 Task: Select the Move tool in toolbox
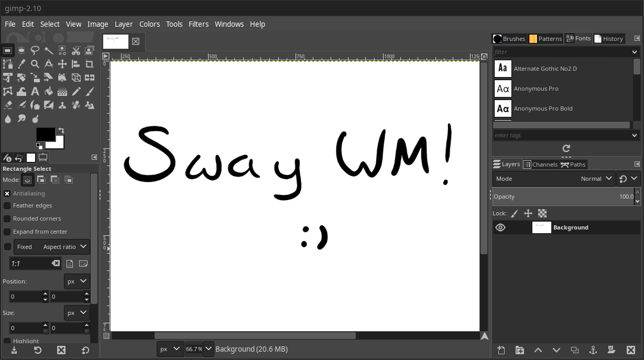click(62, 64)
